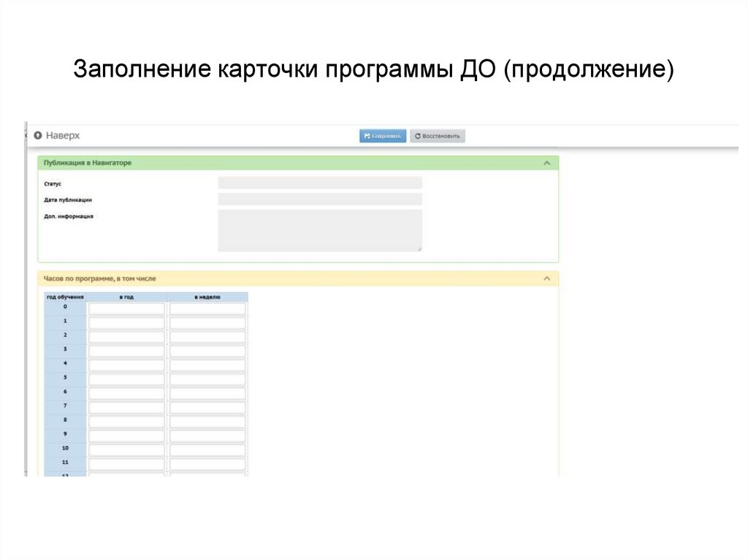Select the год обучения column header
Screen dimensions: 748x560
tap(66, 296)
